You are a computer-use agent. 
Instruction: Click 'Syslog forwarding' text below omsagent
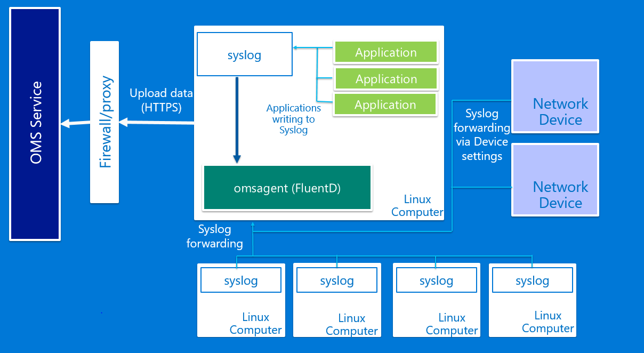click(x=215, y=236)
